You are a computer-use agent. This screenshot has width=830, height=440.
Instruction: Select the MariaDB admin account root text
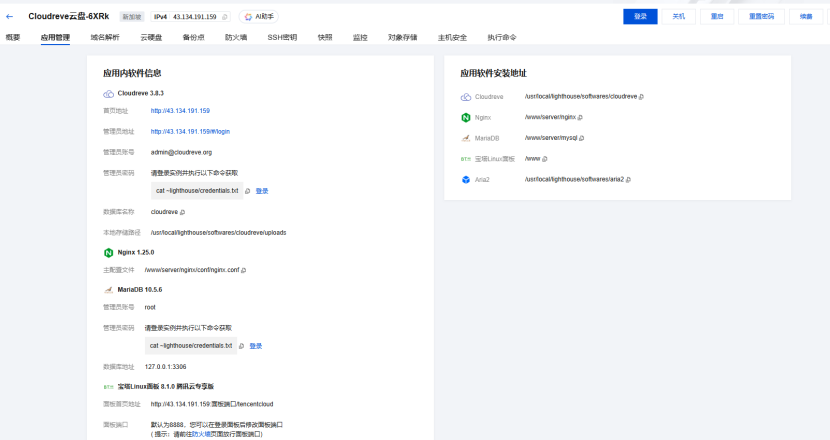pos(150,307)
